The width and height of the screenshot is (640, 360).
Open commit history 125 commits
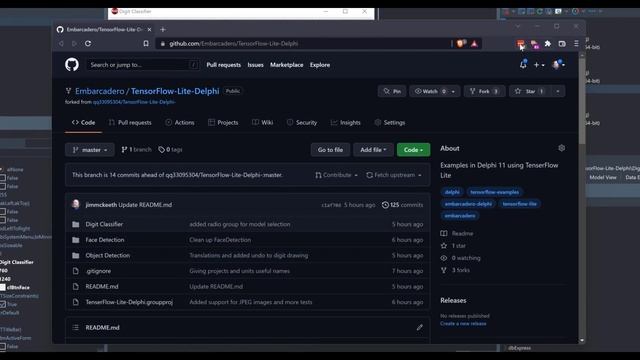pyautogui.click(x=402, y=205)
